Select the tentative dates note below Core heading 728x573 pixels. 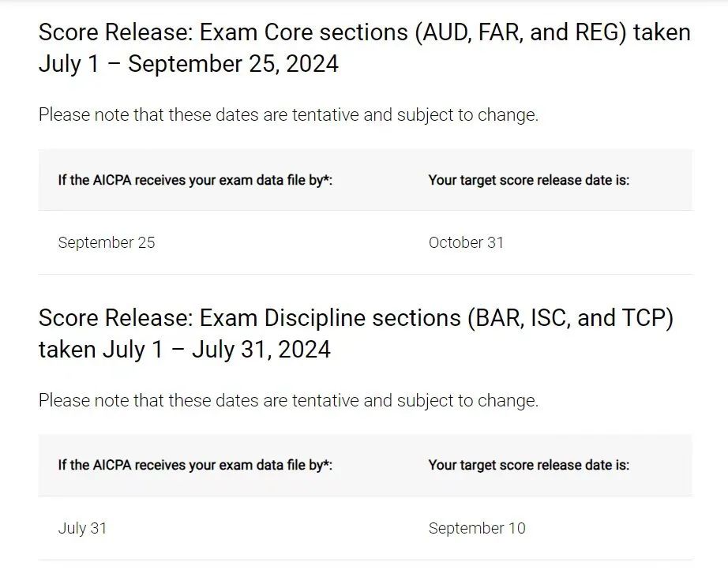(288, 114)
